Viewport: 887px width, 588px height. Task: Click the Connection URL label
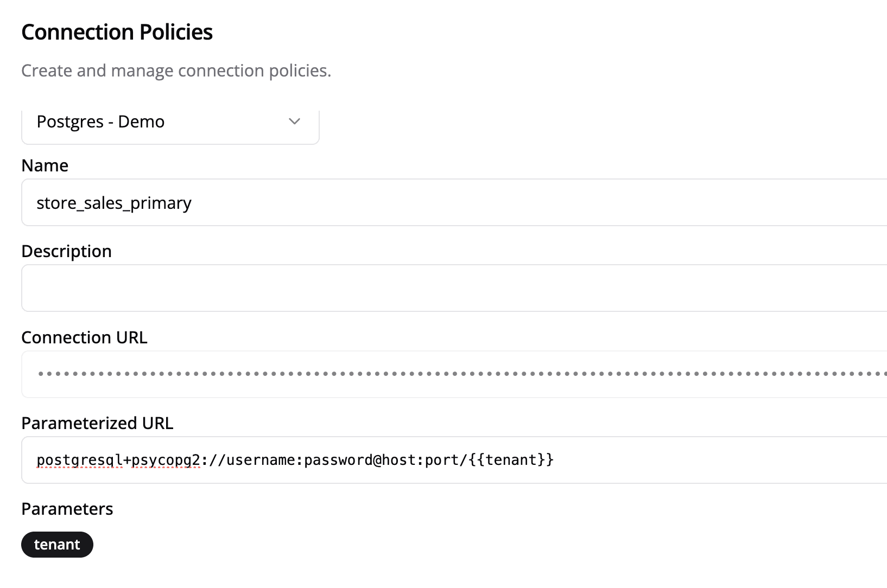[x=84, y=337]
